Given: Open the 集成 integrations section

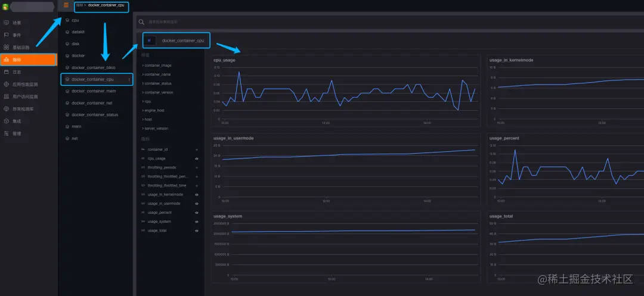Looking at the screenshot, I should point(17,121).
